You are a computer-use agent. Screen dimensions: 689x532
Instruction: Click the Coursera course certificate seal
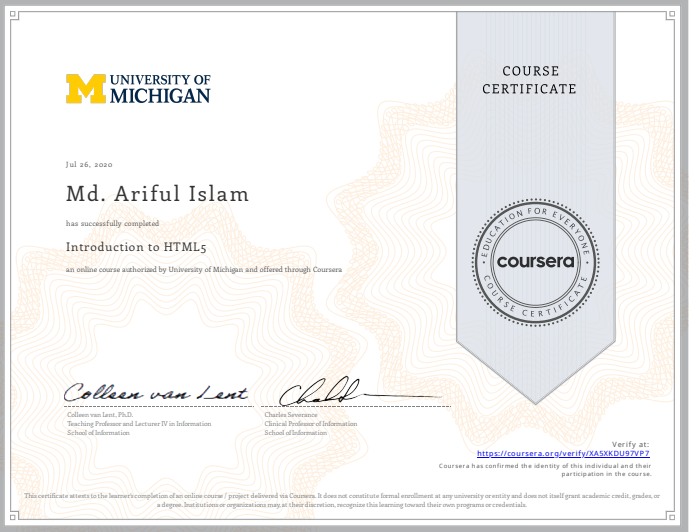click(x=536, y=262)
